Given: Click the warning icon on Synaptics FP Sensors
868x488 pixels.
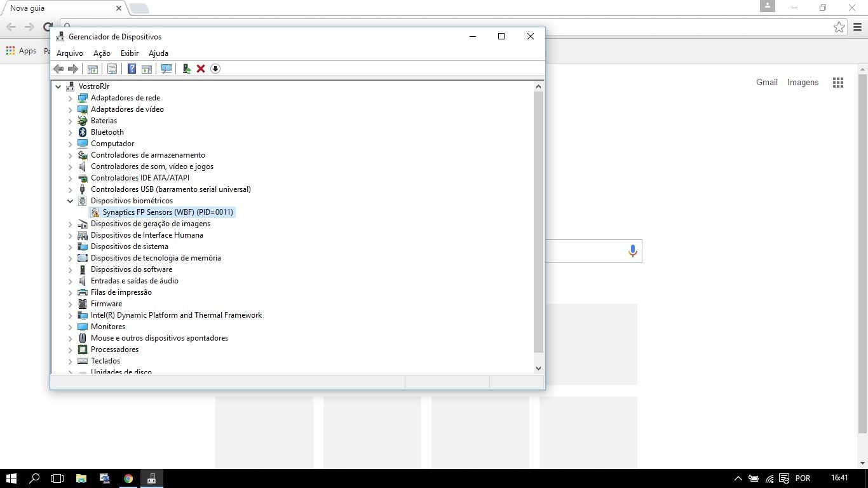Looking at the screenshot, I should point(95,212).
